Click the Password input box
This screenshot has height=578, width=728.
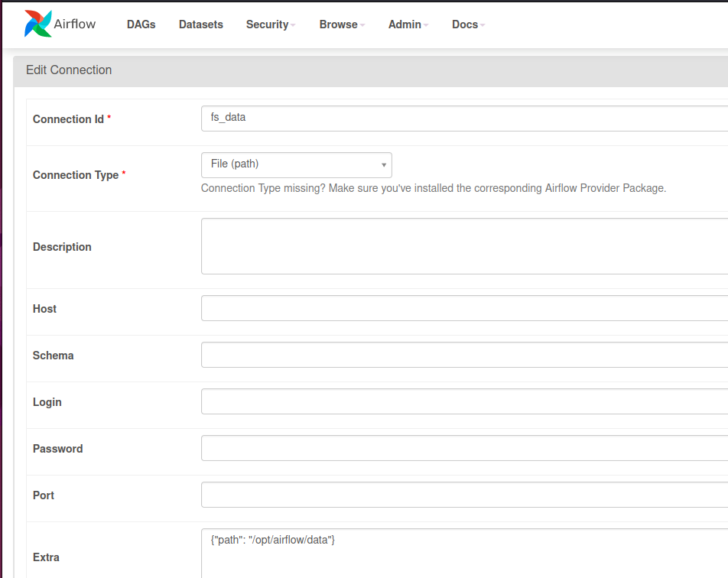tap(464, 448)
